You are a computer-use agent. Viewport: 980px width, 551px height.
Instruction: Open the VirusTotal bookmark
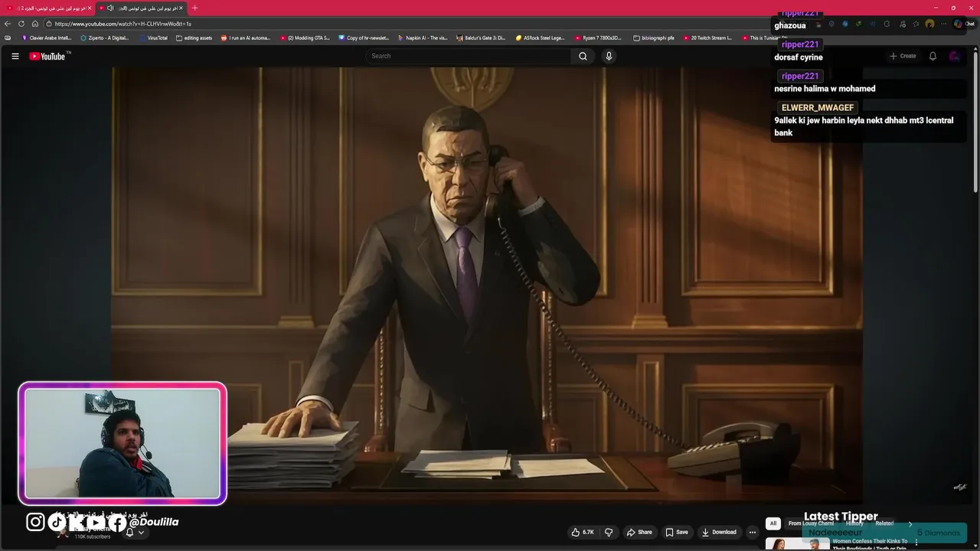(154, 37)
